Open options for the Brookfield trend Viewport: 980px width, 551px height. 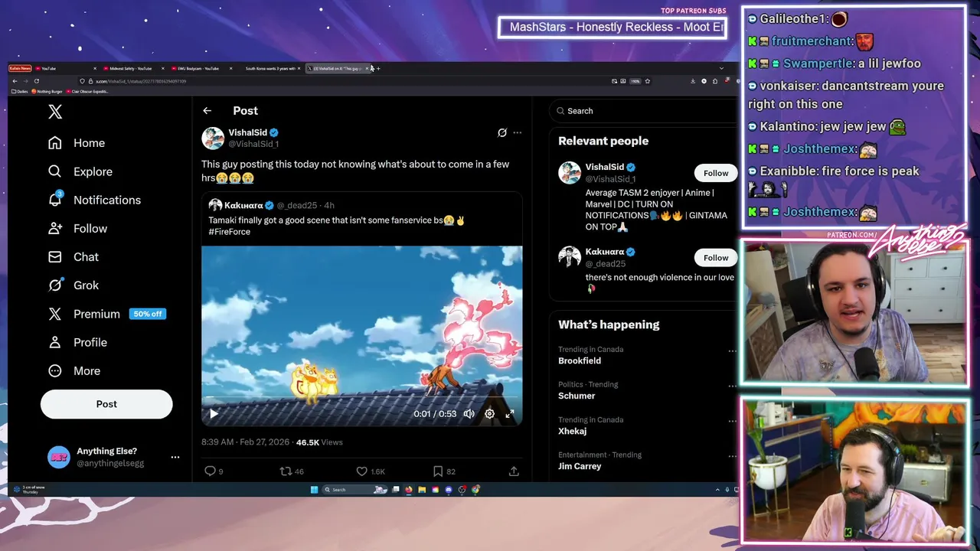tap(732, 350)
